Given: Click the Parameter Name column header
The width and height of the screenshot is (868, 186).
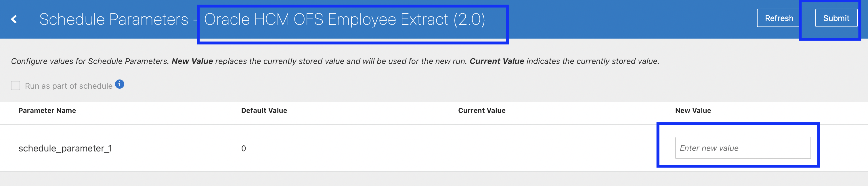Looking at the screenshot, I should pyautogui.click(x=47, y=110).
